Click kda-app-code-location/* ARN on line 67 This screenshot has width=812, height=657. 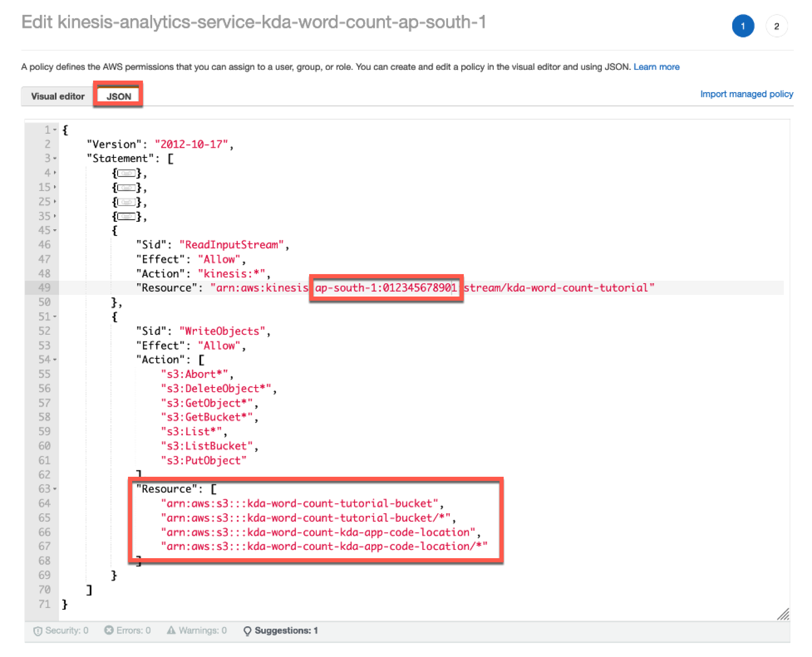click(324, 547)
